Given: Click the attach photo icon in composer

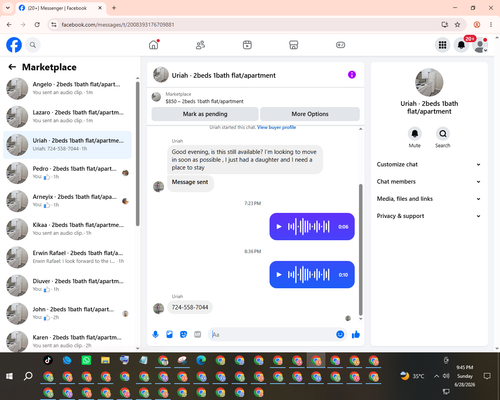Looking at the screenshot, I should [169, 334].
